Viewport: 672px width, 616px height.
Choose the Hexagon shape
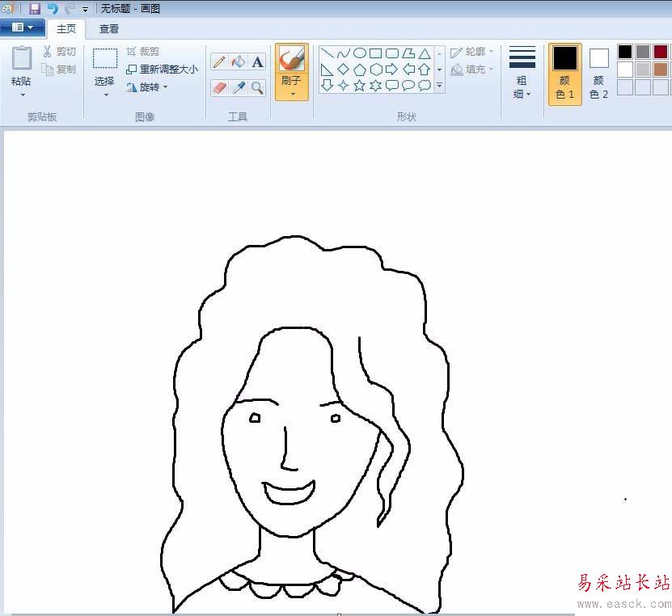376,70
